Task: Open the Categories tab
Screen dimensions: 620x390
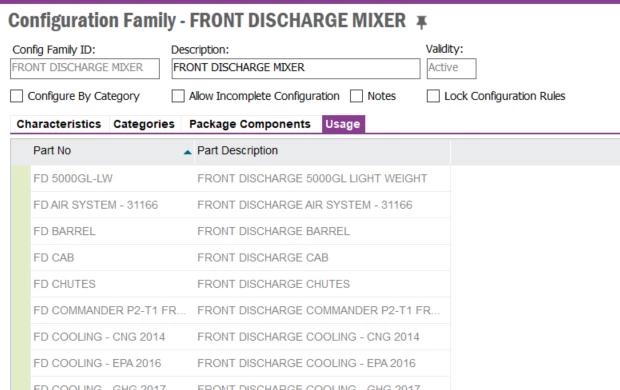Action: click(144, 124)
